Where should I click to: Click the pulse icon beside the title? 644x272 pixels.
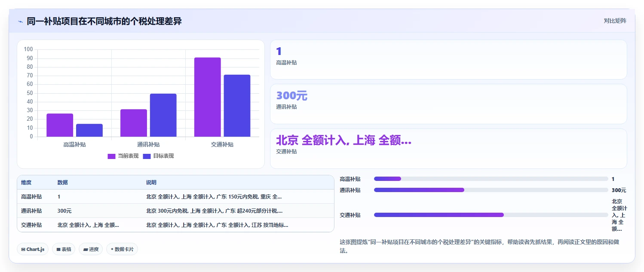coord(20,21)
